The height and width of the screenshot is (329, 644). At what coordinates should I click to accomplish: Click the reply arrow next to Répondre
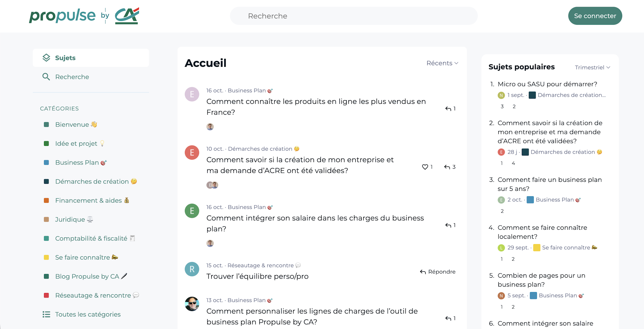pyautogui.click(x=423, y=271)
